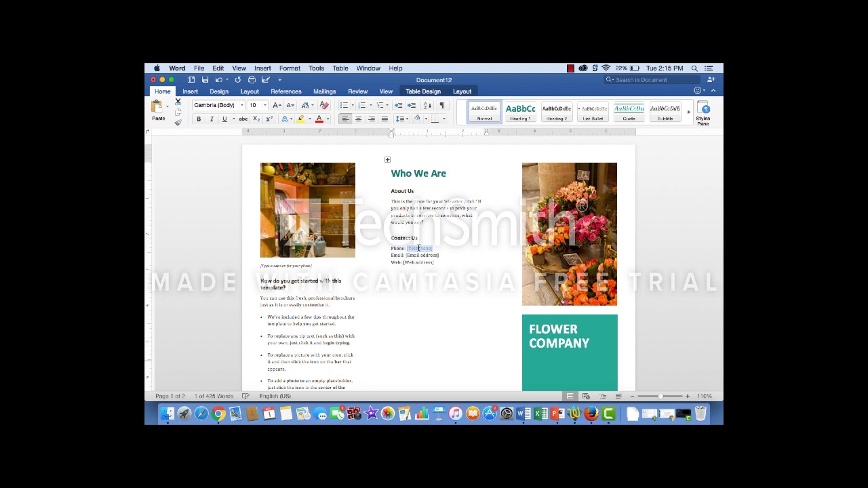Toggle italic formatting
Image resolution: width=868 pixels, height=488 pixels.
tap(212, 119)
